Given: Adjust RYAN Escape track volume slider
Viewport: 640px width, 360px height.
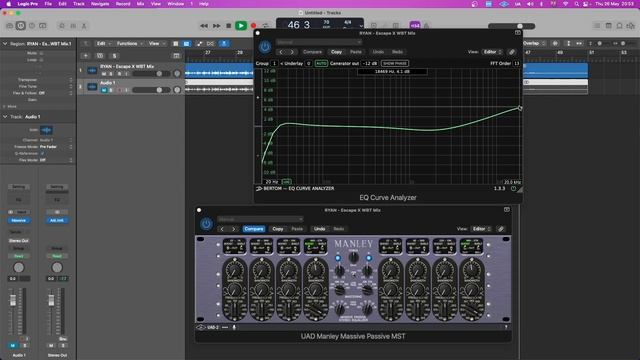Looking at the screenshot, I should [x=151, y=73].
